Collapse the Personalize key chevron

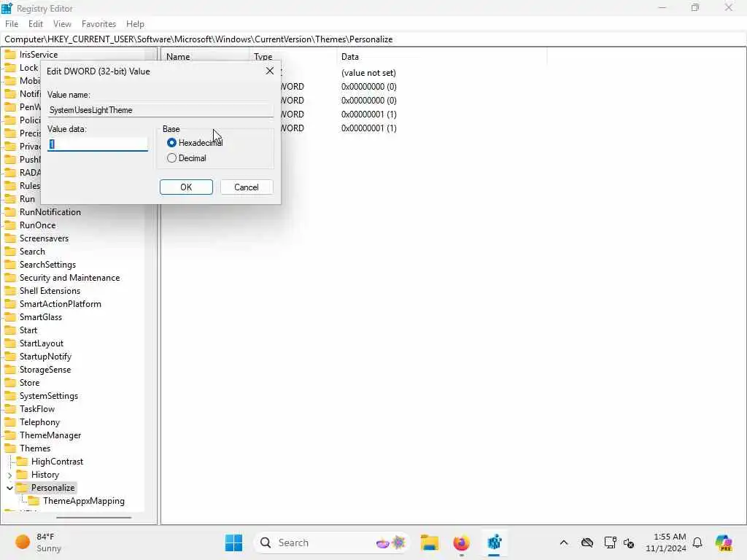click(x=9, y=488)
